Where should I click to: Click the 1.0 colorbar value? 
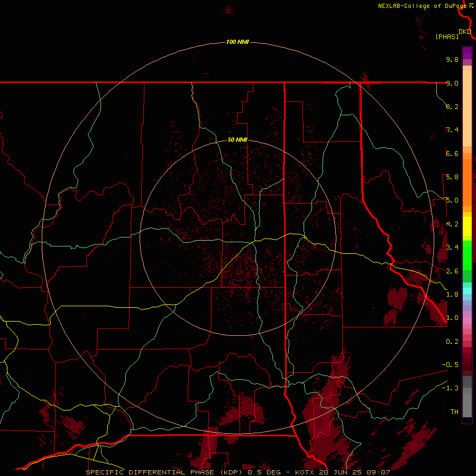[x=452, y=318]
